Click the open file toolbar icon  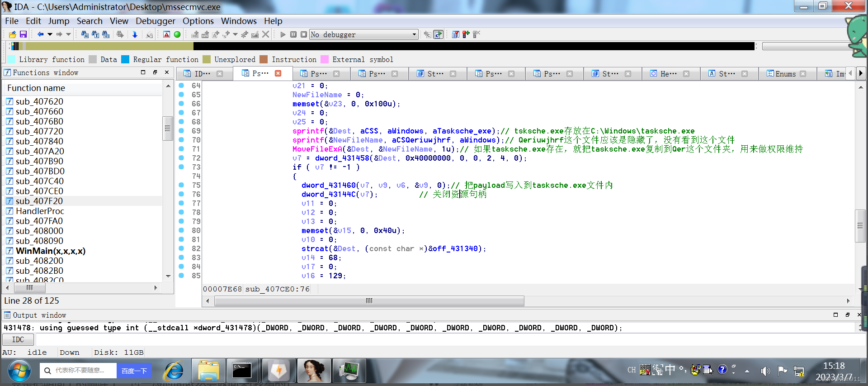point(12,34)
